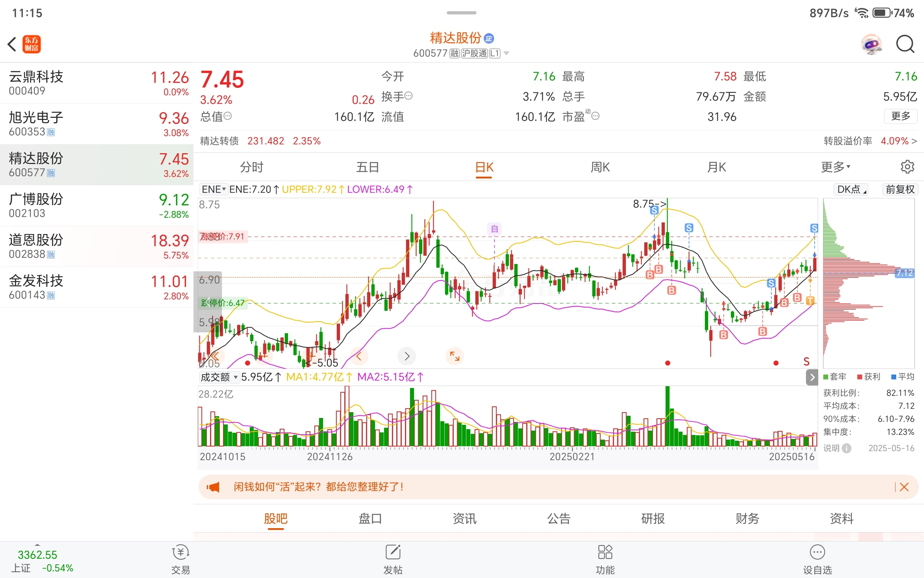This screenshot has width=924, height=578.
Task: Tap the S sell marker near 8.75 peak
Action: [x=654, y=210]
